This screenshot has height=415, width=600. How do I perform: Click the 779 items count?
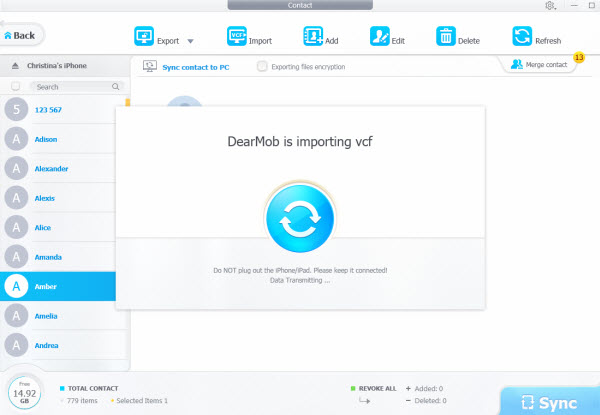82,401
